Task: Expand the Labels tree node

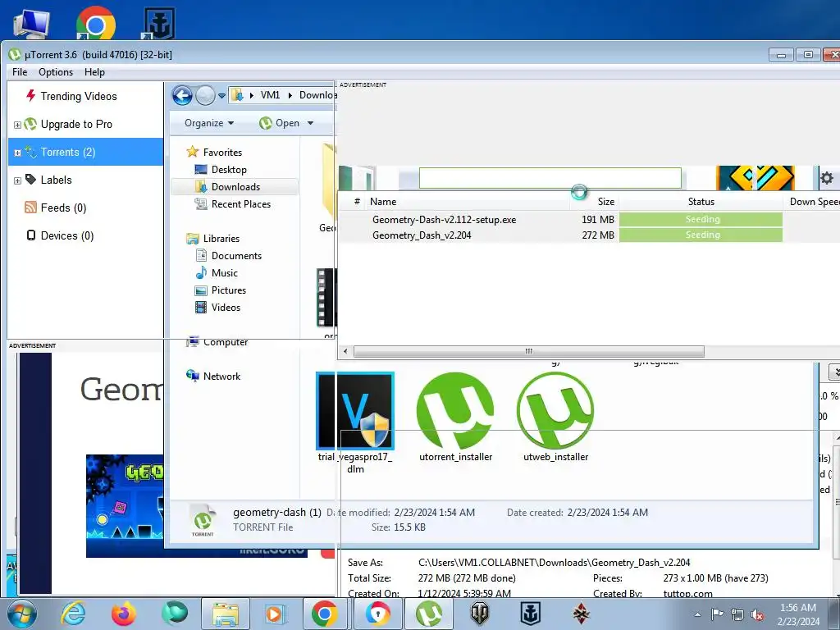Action: (x=17, y=180)
